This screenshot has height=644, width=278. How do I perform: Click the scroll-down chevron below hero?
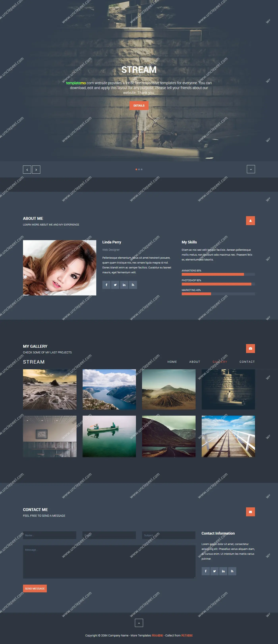tap(251, 169)
